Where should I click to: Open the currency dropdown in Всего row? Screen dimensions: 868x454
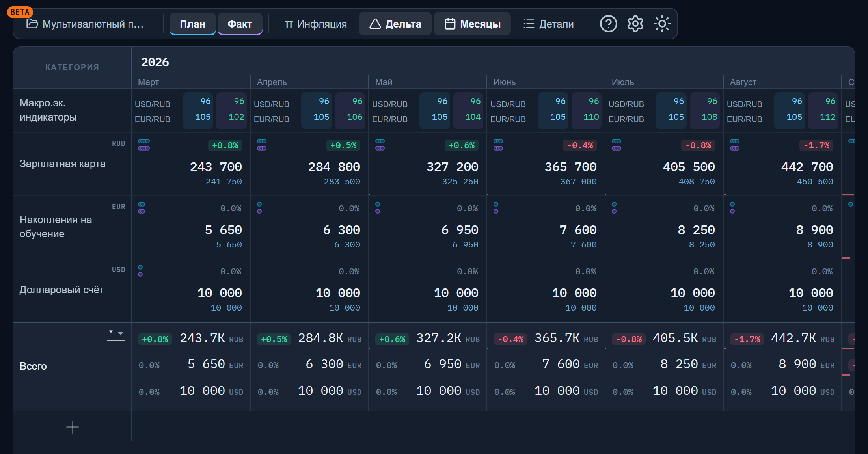point(116,334)
